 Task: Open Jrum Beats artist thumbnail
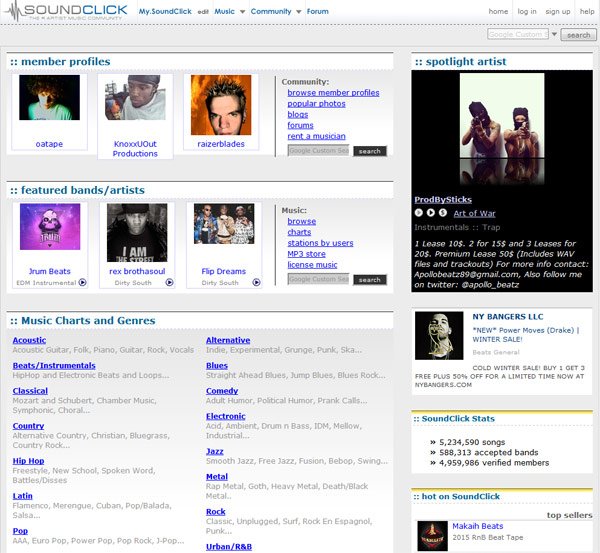click(x=50, y=227)
